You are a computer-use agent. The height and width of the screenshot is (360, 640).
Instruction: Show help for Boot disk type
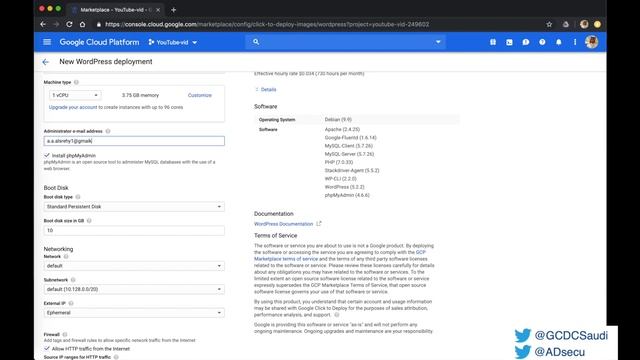[x=78, y=197]
